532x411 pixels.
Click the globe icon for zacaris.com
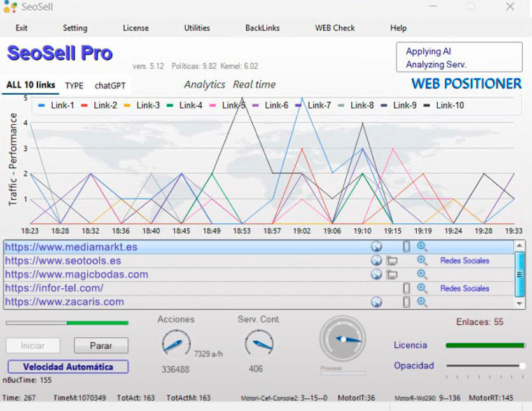[x=376, y=302]
